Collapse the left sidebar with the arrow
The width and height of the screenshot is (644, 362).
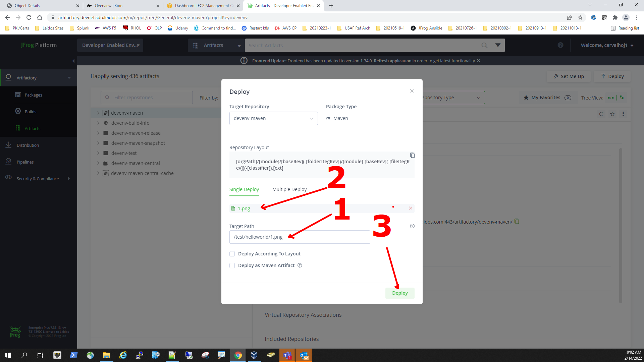click(73, 61)
